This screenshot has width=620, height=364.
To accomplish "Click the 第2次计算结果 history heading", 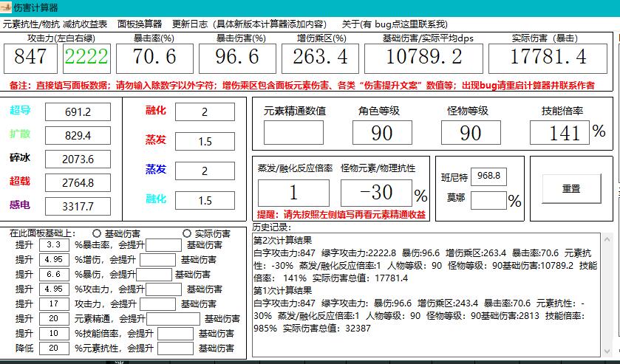I will [x=283, y=240].
